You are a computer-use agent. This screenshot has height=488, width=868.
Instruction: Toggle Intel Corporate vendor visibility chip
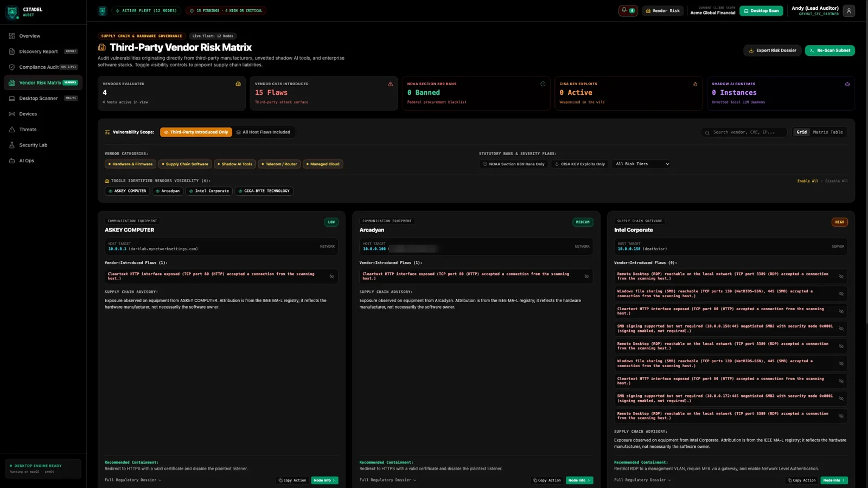point(209,191)
